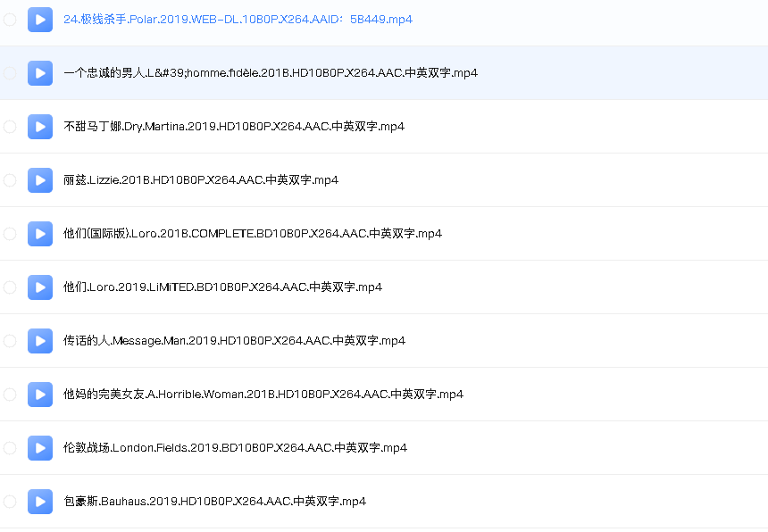The height and width of the screenshot is (532, 768).
Task: Open file 24.极线杀手.Polar.2019.WEB-DL link
Action: (238, 20)
